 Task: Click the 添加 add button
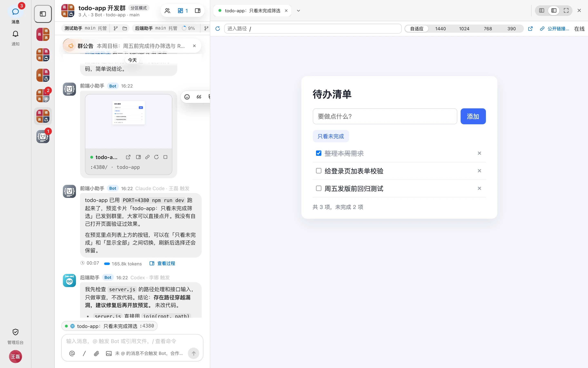(x=473, y=116)
